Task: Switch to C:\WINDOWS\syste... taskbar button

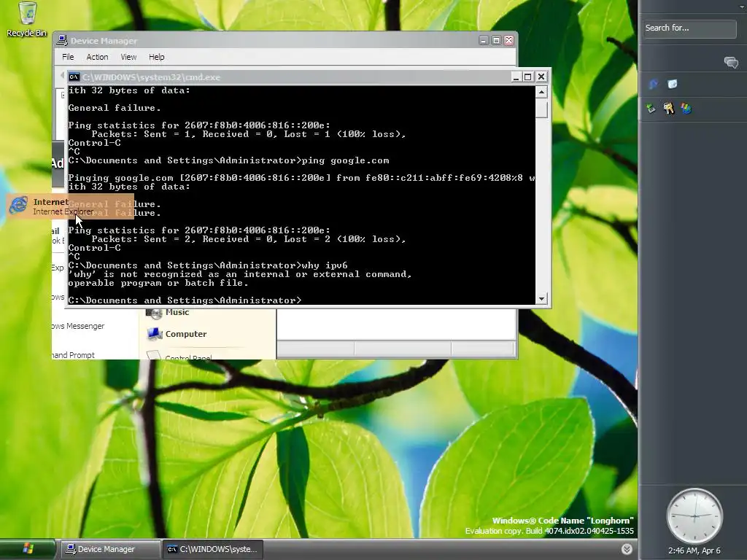Action: [212, 549]
